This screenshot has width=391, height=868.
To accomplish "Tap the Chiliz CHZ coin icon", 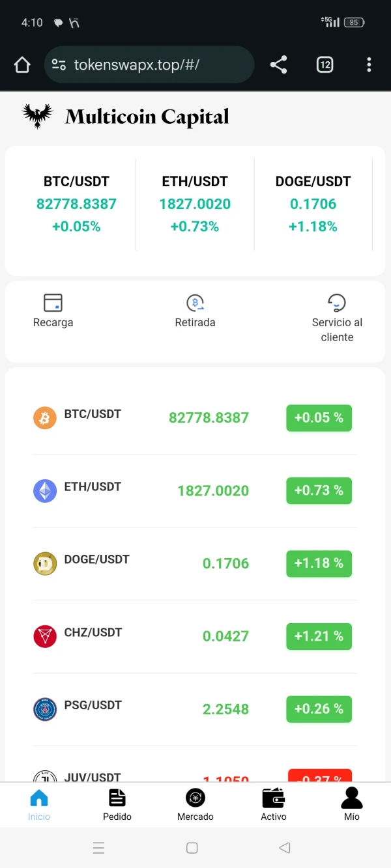I will [45, 636].
